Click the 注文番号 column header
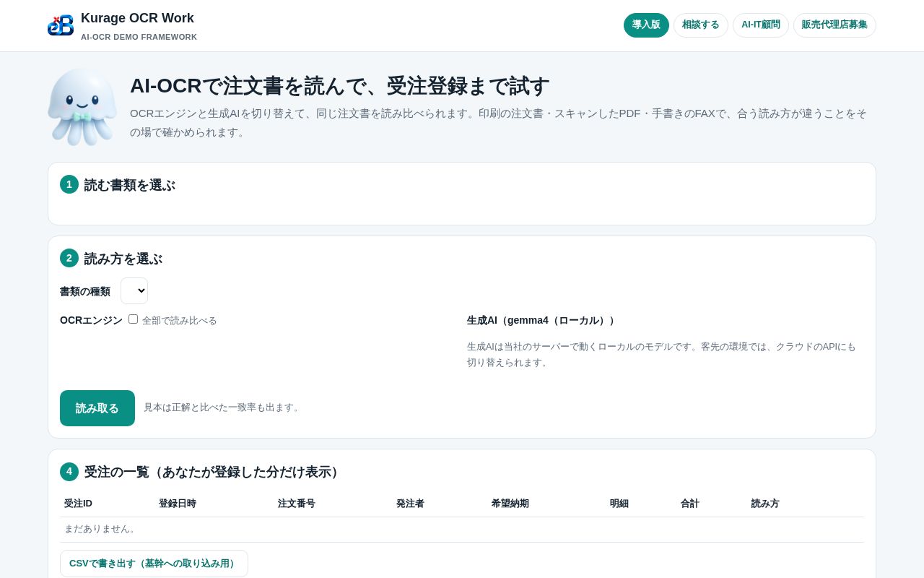This screenshot has height=578, width=924. click(x=297, y=504)
